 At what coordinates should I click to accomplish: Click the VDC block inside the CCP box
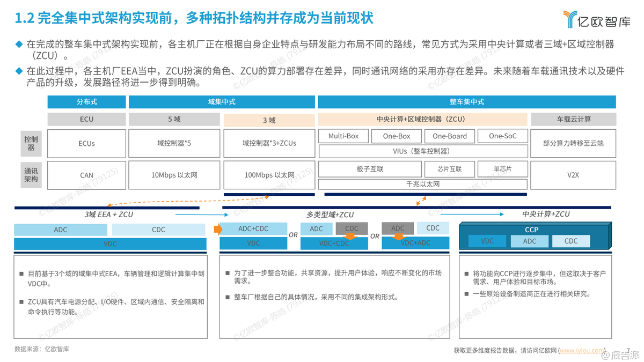(x=487, y=241)
